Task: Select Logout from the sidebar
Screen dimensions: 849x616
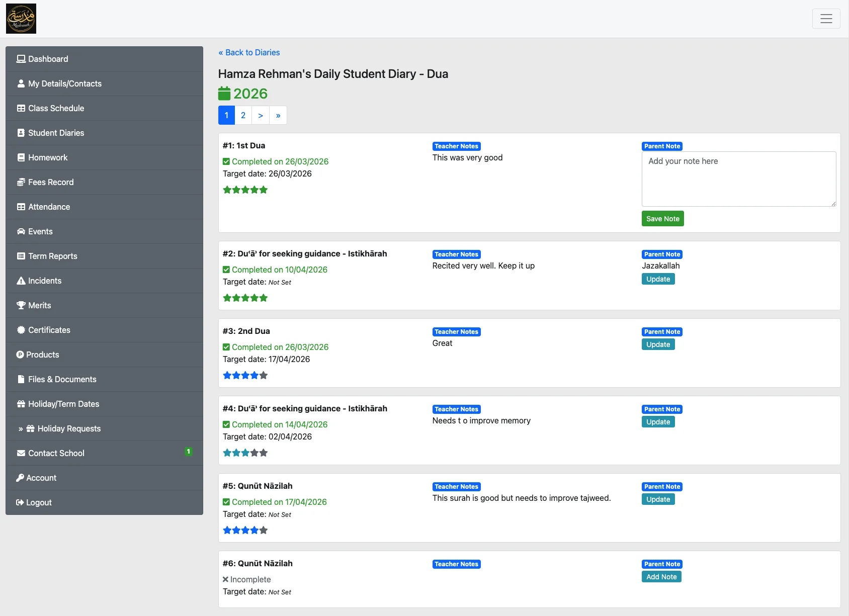Action: coord(105,502)
